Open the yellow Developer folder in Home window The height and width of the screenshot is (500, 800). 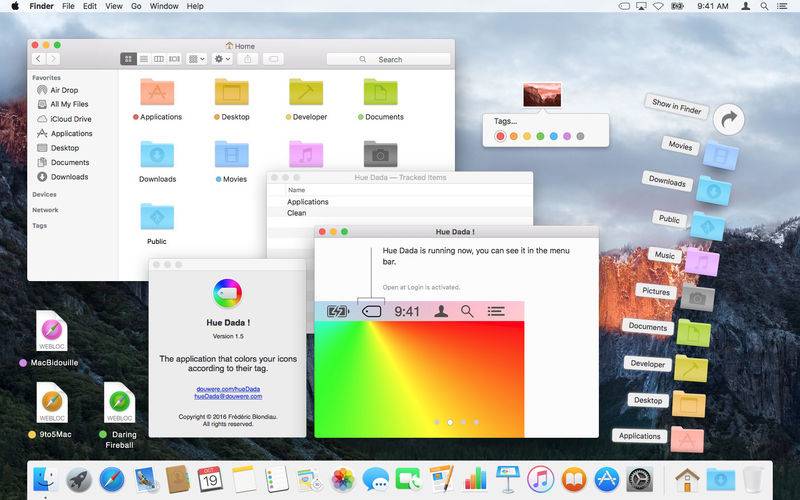(306, 92)
